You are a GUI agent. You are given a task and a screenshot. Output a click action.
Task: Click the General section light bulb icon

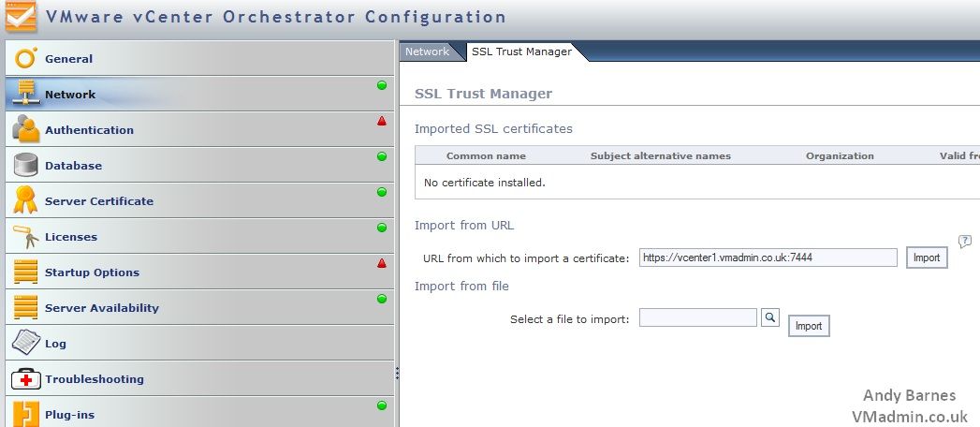click(x=25, y=59)
